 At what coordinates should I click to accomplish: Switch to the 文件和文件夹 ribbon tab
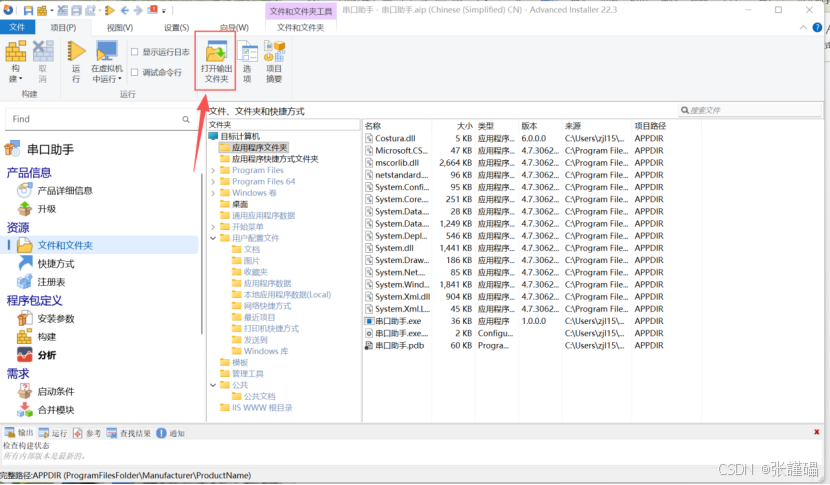coord(300,28)
